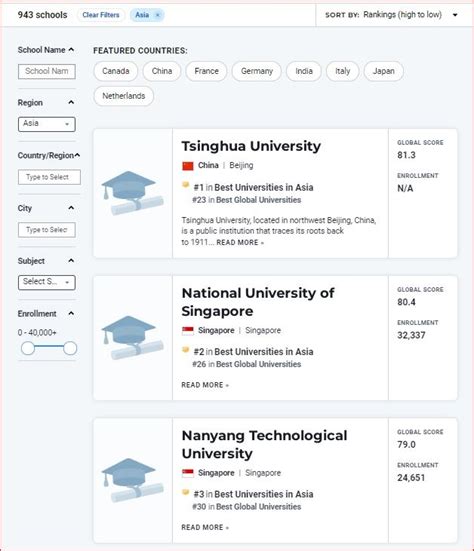
Task: Click Read More for Nanyang Technological University
Action: tap(205, 527)
